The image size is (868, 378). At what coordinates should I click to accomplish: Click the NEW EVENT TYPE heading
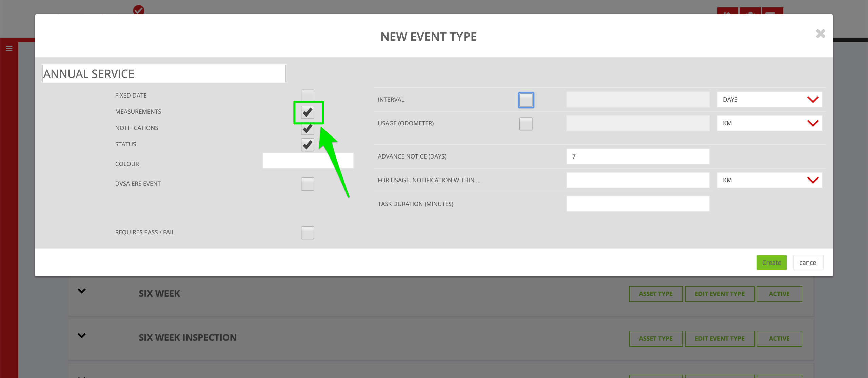point(429,36)
